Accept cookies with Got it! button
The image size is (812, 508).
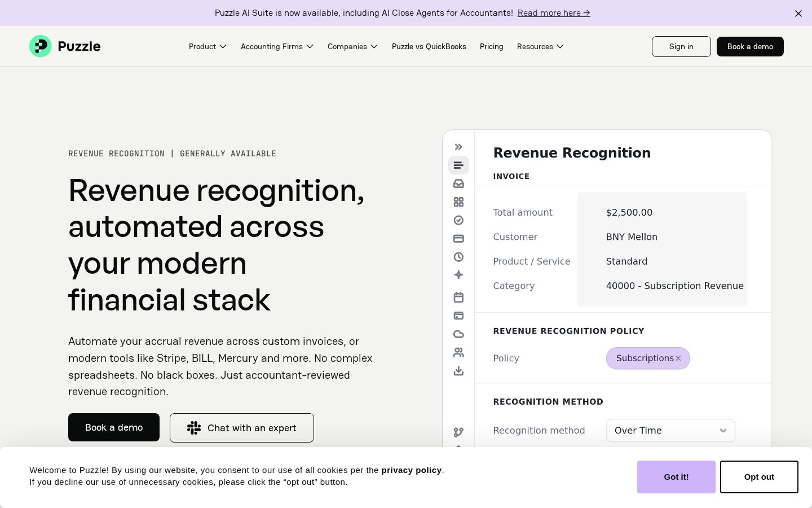pyautogui.click(x=676, y=477)
